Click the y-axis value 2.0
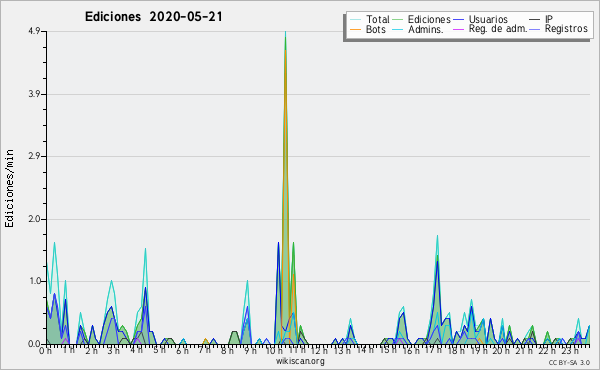The image size is (600, 370). pos(34,219)
